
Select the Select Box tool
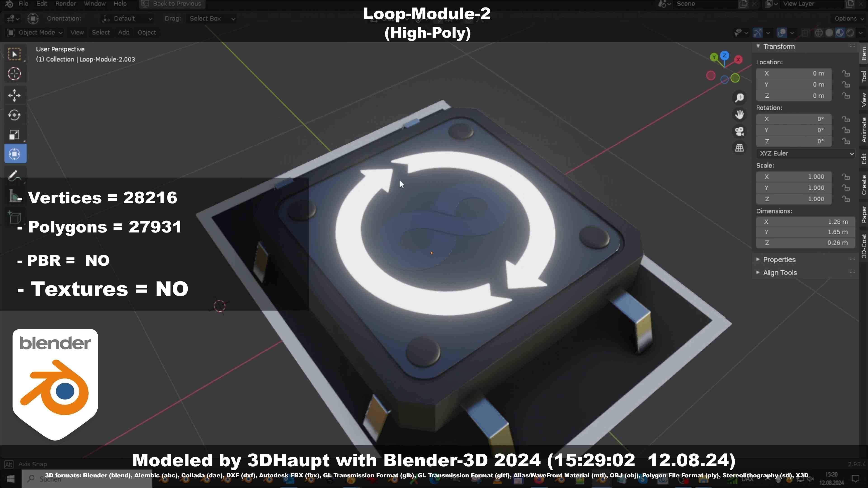[x=14, y=54]
